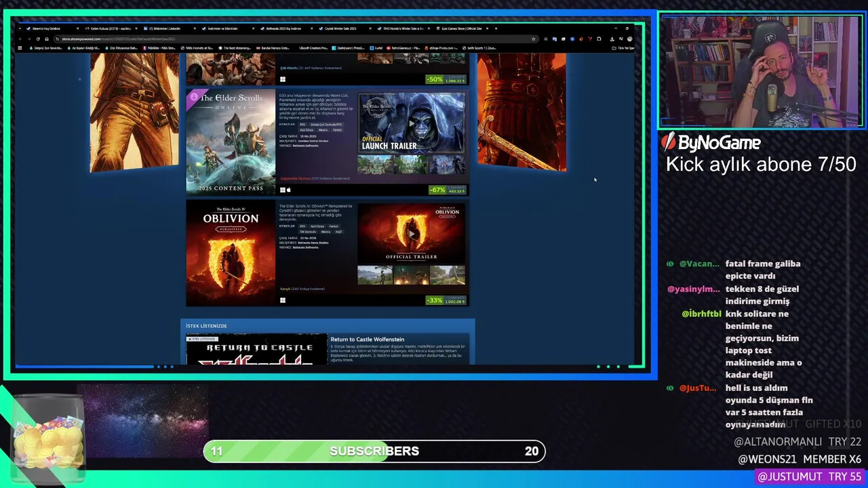Viewport: 868px width, 488px height.
Task: Play the Oblivion Official Trailer video
Action: click(x=411, y=233)
